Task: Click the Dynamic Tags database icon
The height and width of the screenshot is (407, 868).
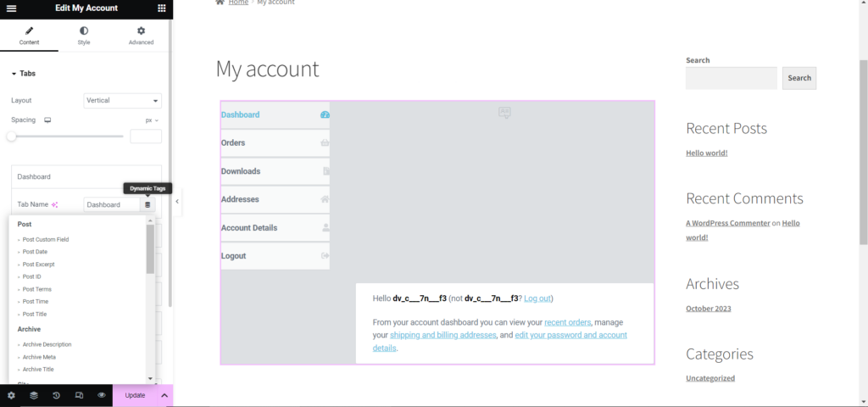Action: point(147,205)
